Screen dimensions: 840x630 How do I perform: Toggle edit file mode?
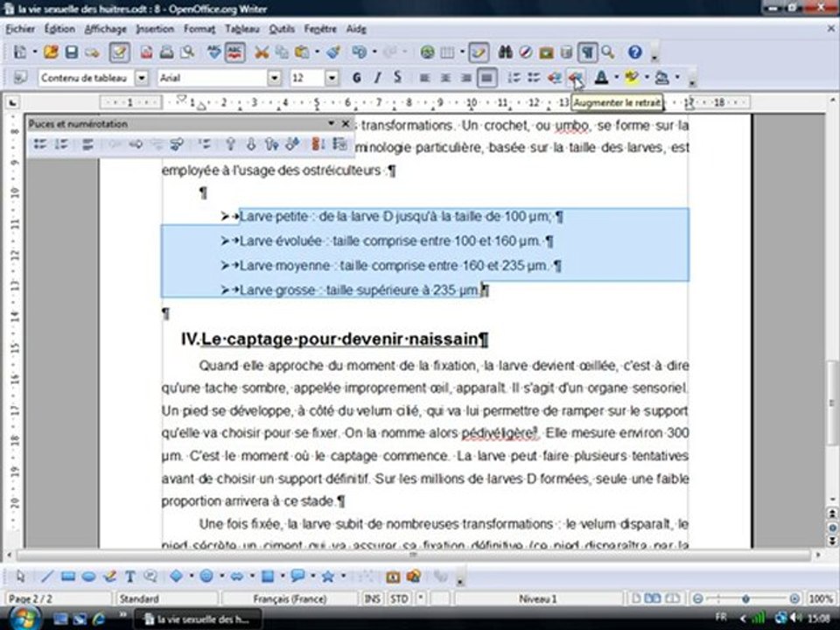tap(119, 52)
